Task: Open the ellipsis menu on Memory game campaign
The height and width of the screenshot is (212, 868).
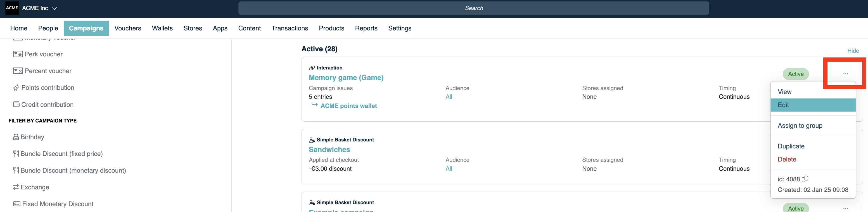Action: (845, 73)
